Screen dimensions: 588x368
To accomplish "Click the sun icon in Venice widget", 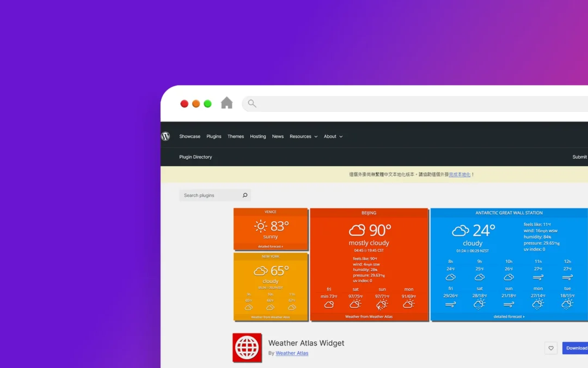I will click(x=261, y=226).
